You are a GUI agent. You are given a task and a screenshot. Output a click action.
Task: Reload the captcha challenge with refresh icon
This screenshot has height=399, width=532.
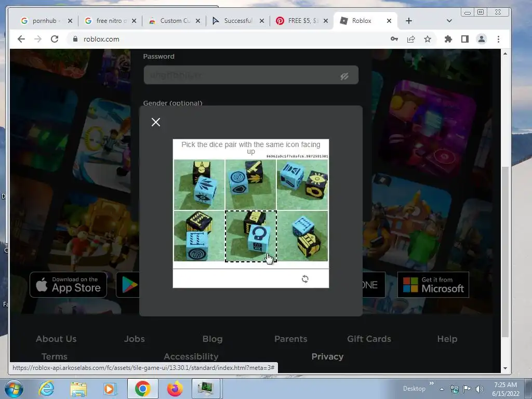point(305,279)
